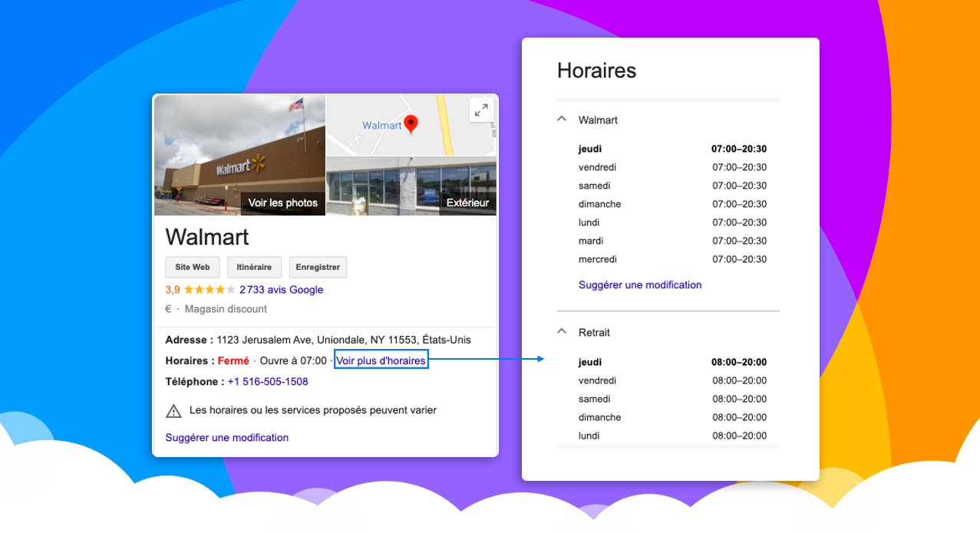
Task: Click the Site Web button
Action: (193, 267)
